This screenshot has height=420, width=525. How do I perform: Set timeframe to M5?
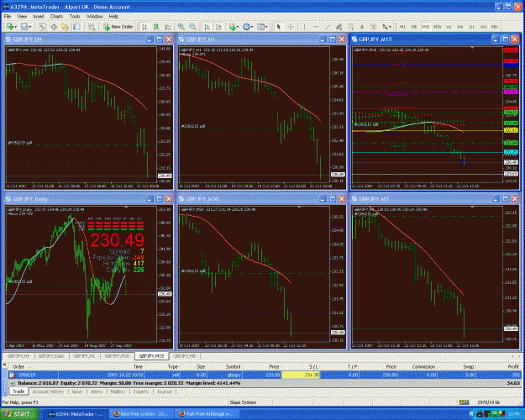pyautogui.click(x=414, y=27)
